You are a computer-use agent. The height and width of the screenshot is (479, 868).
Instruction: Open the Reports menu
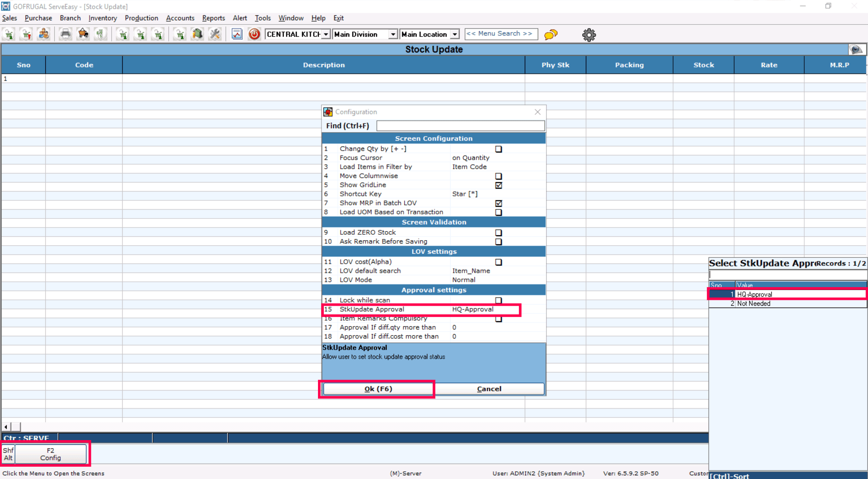point(213,18)
